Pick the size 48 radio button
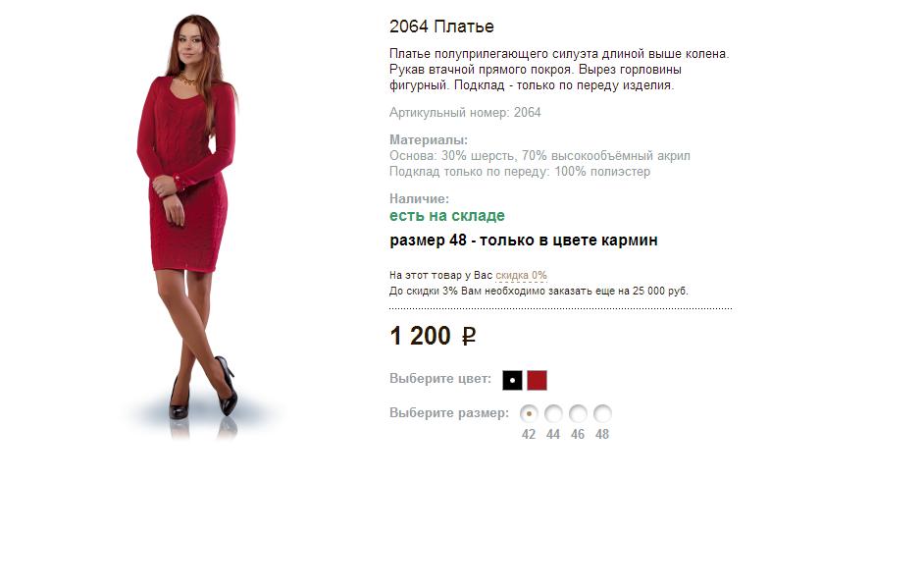 point(602,414)
